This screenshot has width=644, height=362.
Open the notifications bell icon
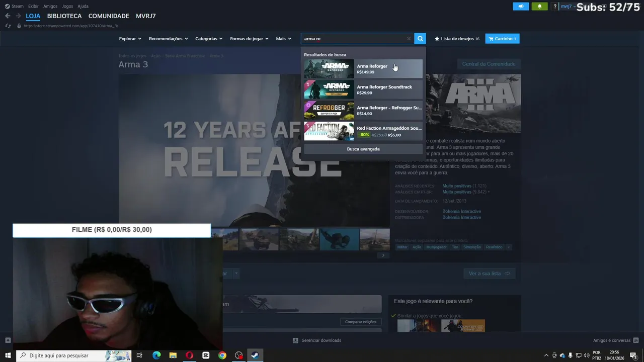(x=539, y=7)
